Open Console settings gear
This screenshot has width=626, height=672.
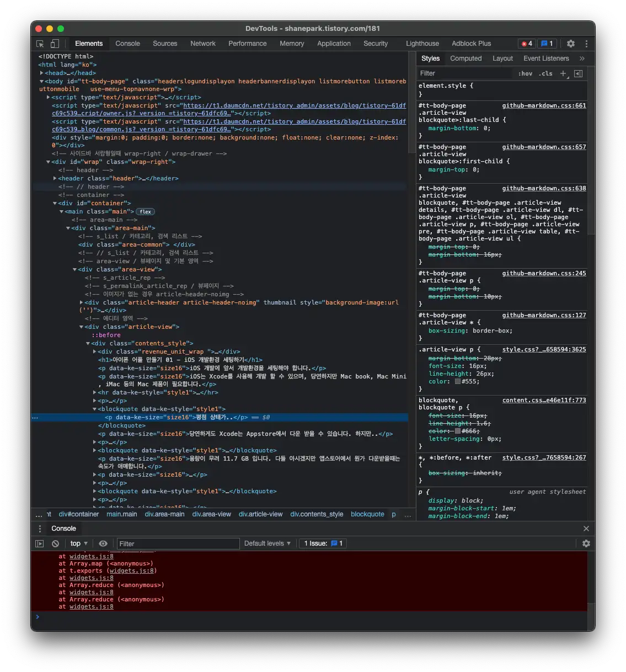[x=586, y=543]
